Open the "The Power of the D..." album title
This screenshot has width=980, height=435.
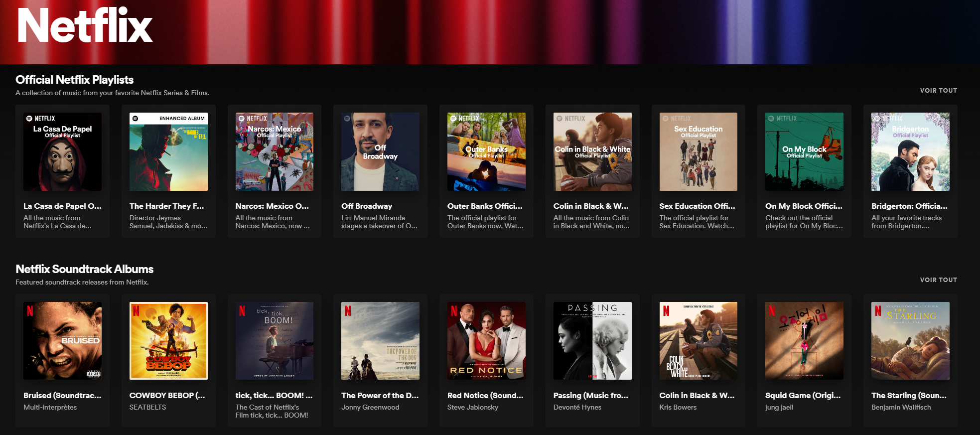380,396
